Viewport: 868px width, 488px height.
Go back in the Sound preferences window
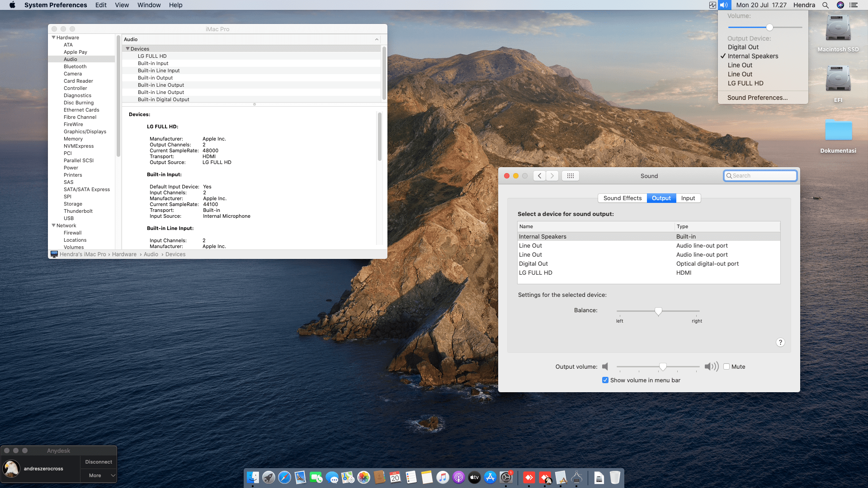coord(539,176)
